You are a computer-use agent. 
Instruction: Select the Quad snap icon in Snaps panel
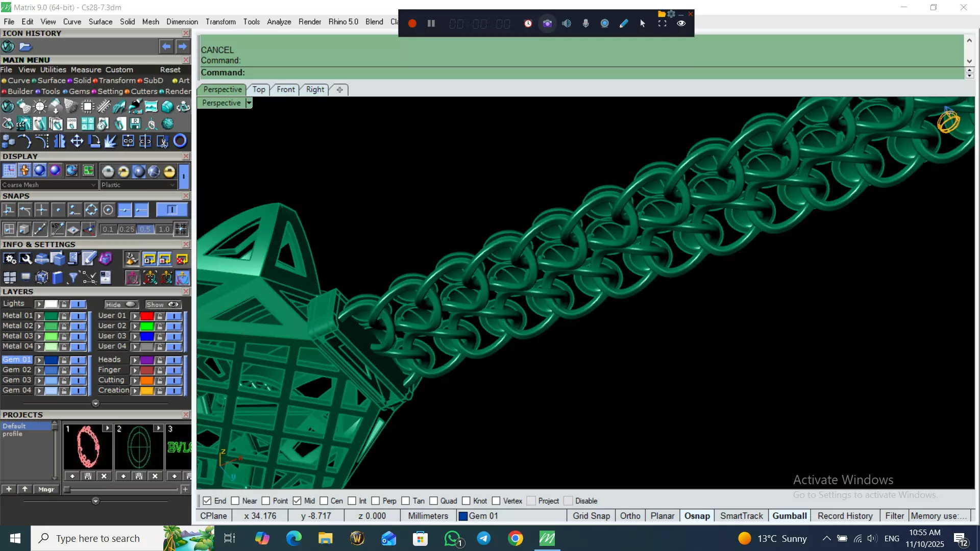click(x=91, y=210)
